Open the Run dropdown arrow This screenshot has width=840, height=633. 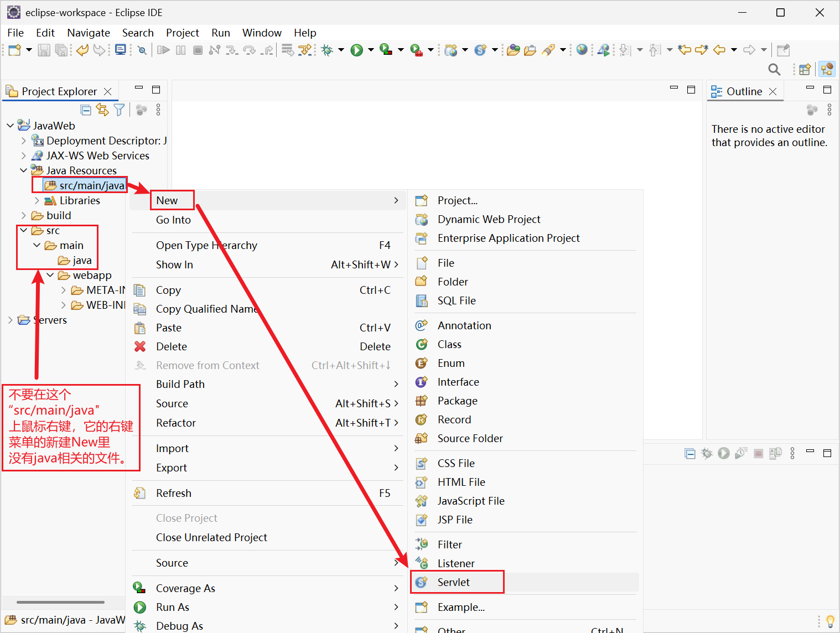371,50
